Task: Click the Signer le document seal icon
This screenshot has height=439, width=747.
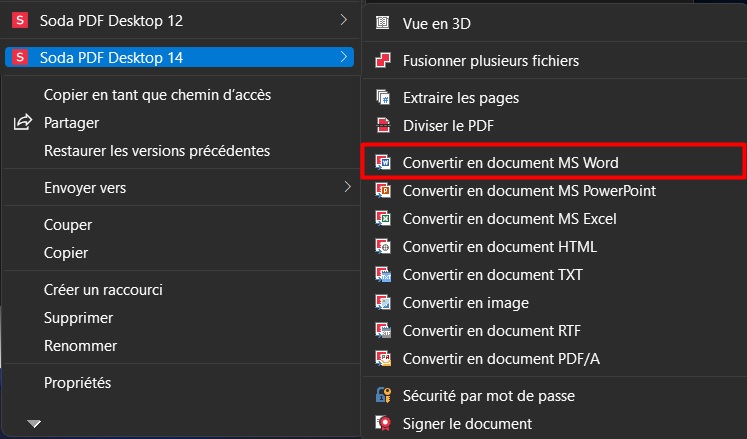Action: coord(383,423)
